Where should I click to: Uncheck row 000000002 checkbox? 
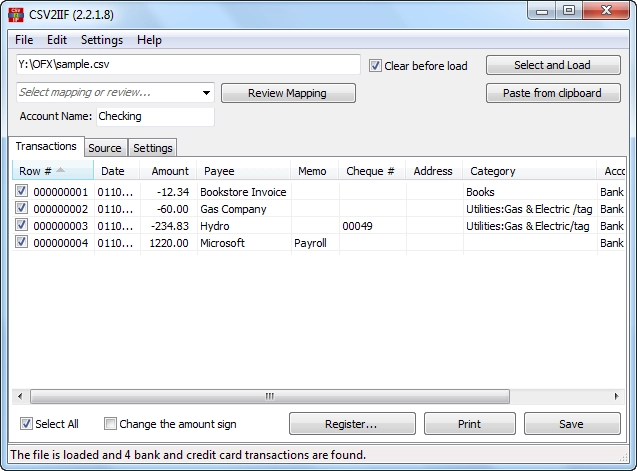tap(21, 208)
